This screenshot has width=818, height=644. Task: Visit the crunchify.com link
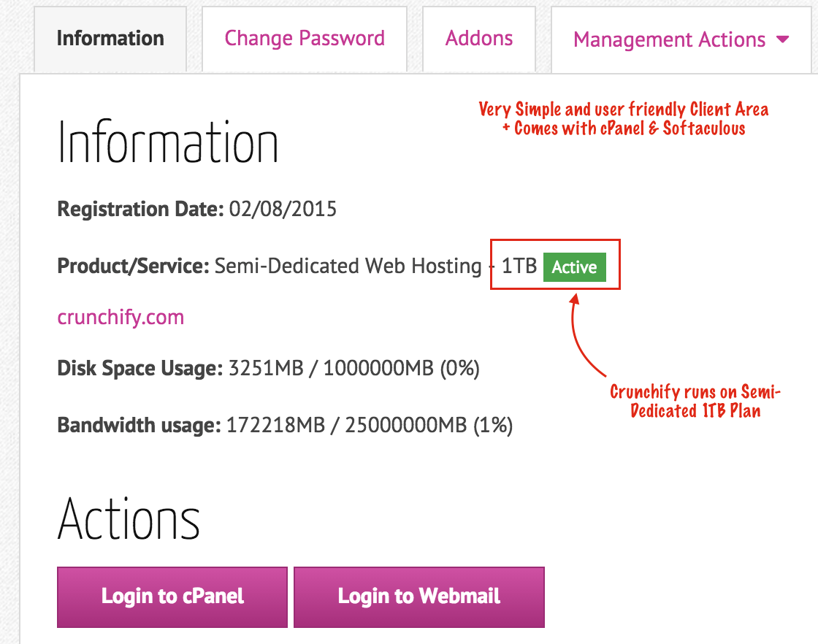click(121, 317)
